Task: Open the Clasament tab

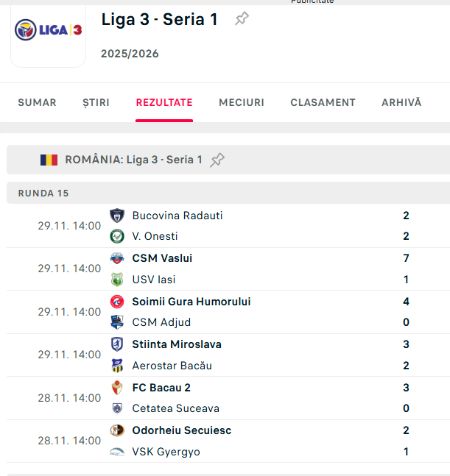Action: coord(323,103)
